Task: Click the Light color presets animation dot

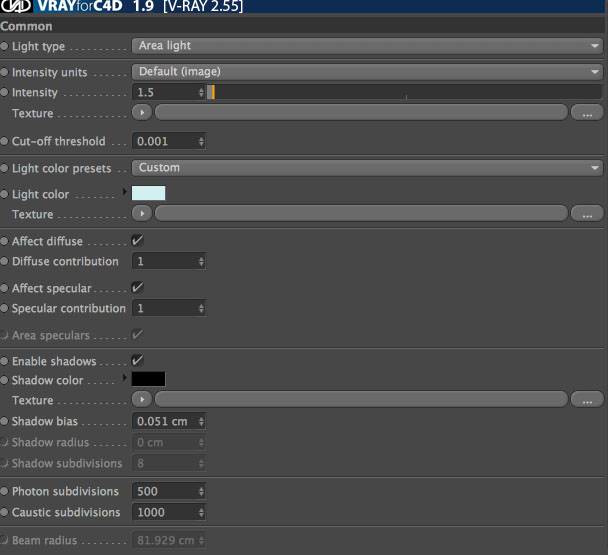Action: coord(4,168)
